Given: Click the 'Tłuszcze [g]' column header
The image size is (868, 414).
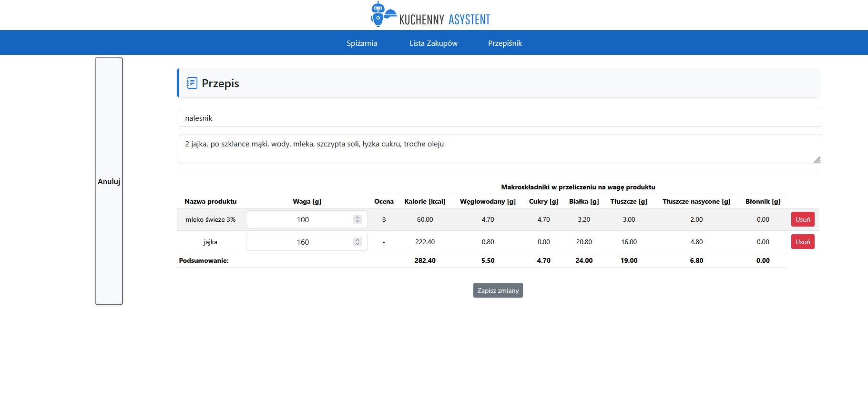Looking at the screenshot, I should click(629, 201).
